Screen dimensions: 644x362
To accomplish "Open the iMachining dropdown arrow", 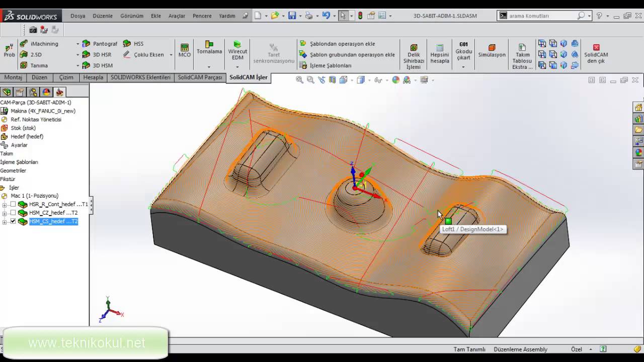I will (x=77, y=44).
